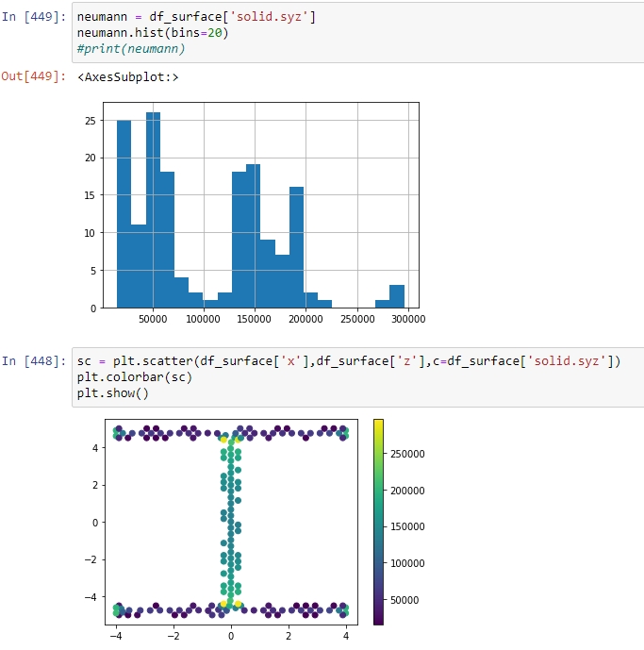644x650 pixels.
Task: Click the In [448] cell prompt
Action: click(34, 361)
